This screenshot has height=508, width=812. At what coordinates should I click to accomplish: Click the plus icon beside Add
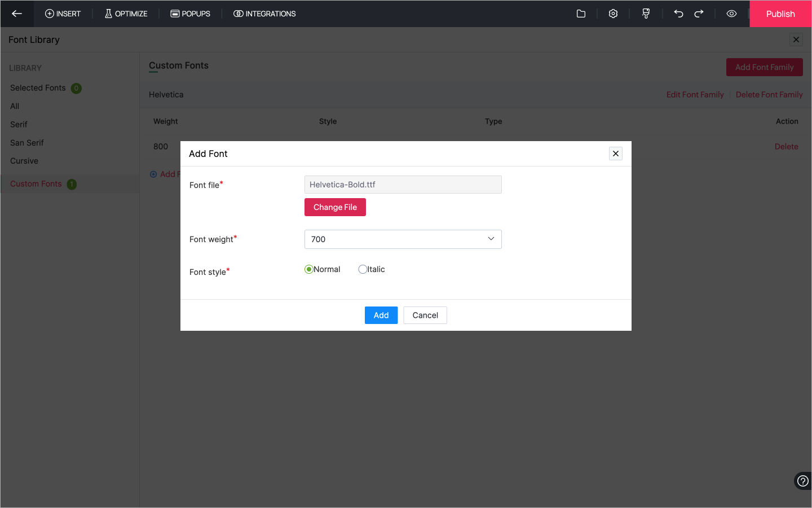pyautogui.click(x=153, y=174)
